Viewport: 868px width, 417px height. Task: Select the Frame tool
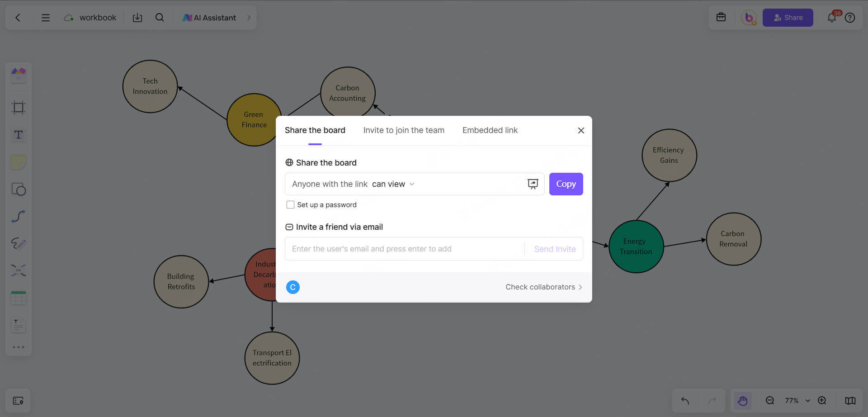click(19, 107)
